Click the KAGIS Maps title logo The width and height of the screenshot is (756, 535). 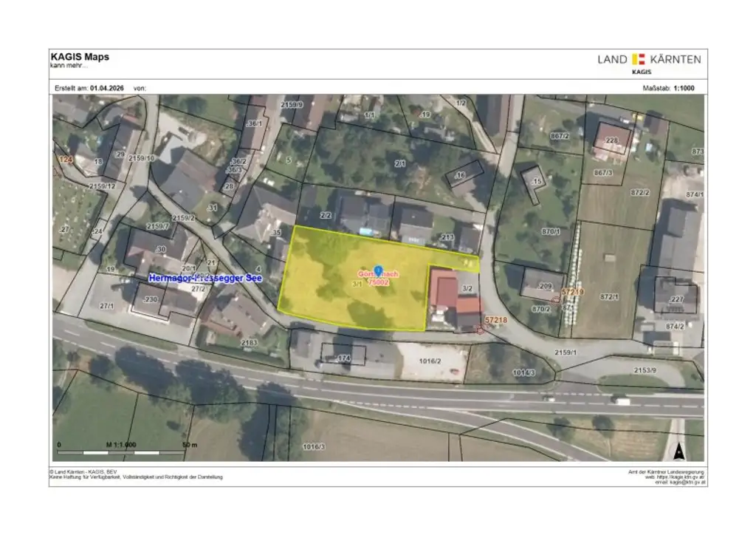pyautogui.click(x=79, y=57)
